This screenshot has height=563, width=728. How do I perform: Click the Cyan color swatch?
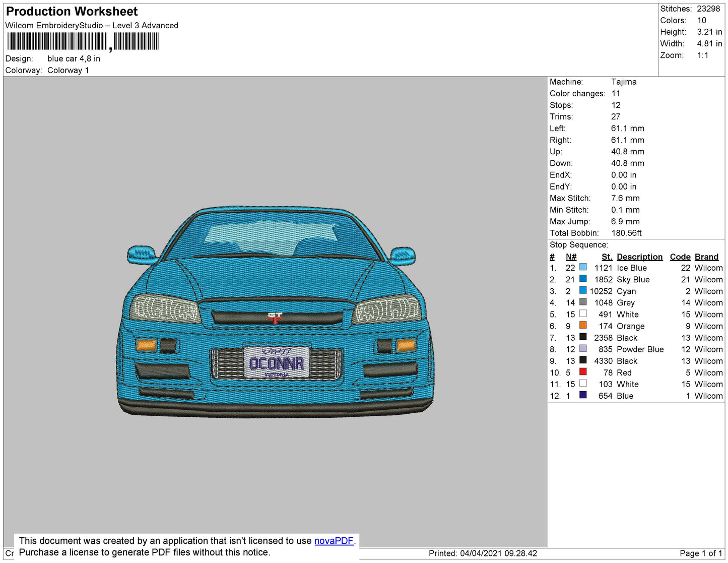(x=583, y=290)
